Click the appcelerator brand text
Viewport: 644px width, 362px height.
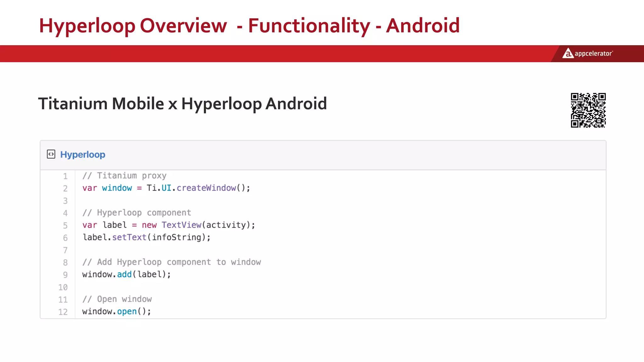tap(593, 54)
